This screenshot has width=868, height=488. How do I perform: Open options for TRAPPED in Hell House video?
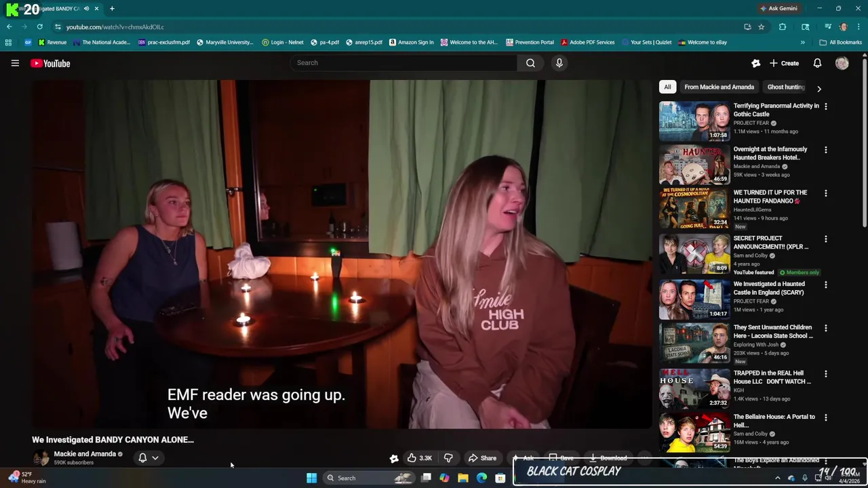[825, 373]
